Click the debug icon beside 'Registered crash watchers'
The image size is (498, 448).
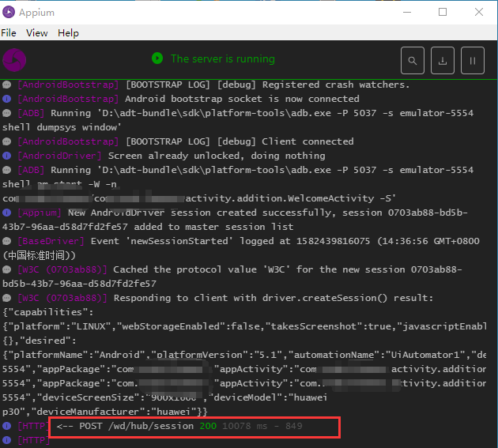(6, 85)
